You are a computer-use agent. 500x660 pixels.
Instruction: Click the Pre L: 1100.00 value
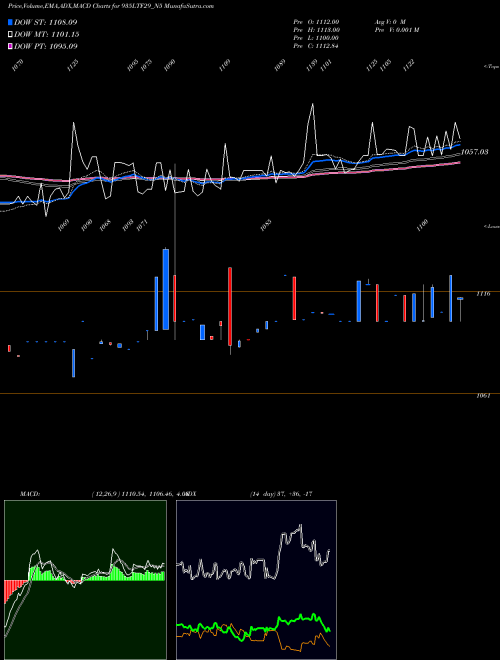(x=316, y=38)
